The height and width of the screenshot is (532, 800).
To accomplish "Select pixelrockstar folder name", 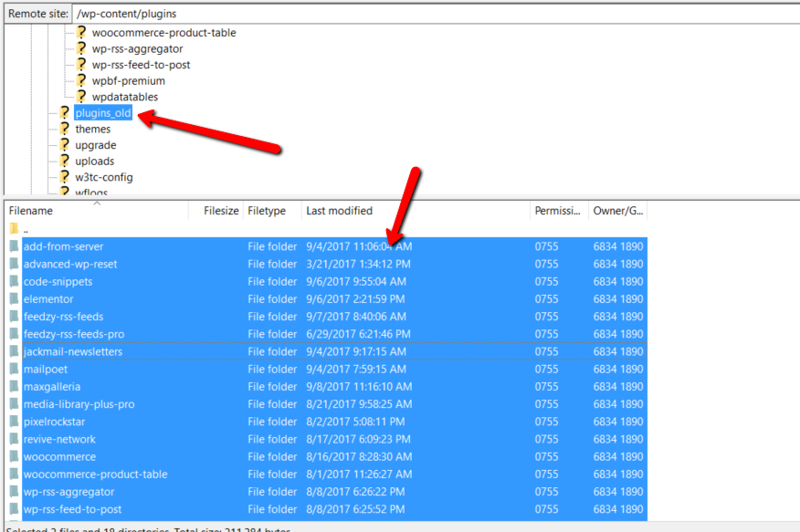I will coord(54,422).
